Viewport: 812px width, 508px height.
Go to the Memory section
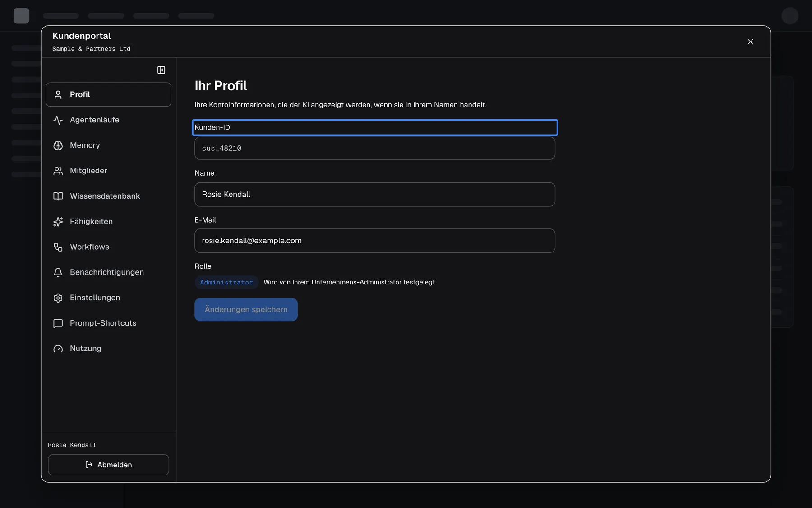(x=108, y=145)
